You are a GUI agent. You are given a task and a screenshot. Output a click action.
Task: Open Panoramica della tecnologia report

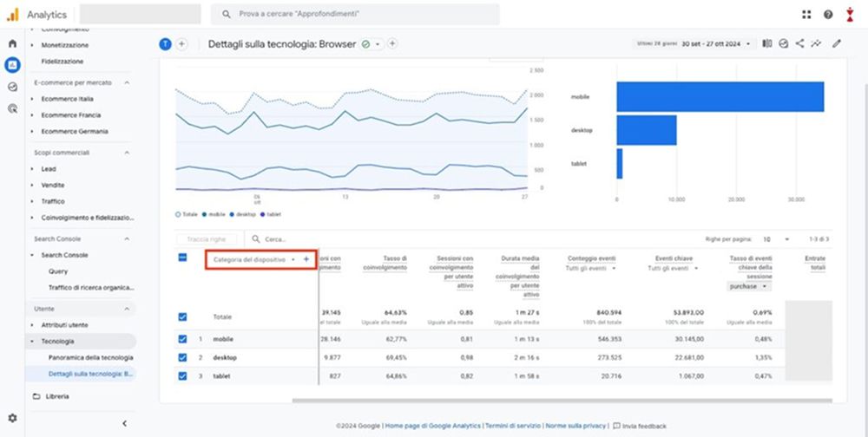coord(90,357)
